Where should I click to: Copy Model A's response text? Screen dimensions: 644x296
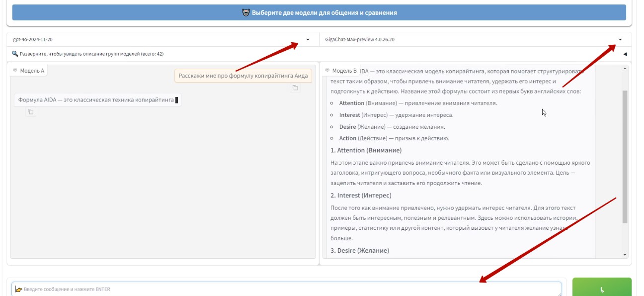(30, 112)
